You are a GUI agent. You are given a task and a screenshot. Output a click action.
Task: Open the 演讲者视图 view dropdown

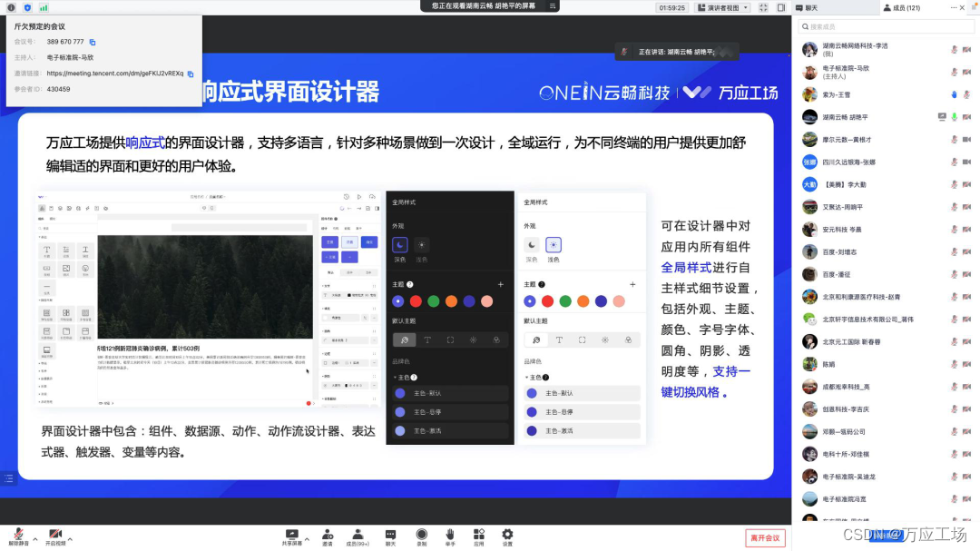[x=723, y=7]
